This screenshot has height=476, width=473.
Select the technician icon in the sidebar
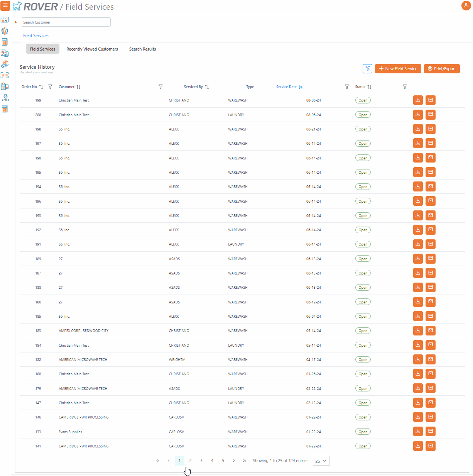(x=5, y=97)
